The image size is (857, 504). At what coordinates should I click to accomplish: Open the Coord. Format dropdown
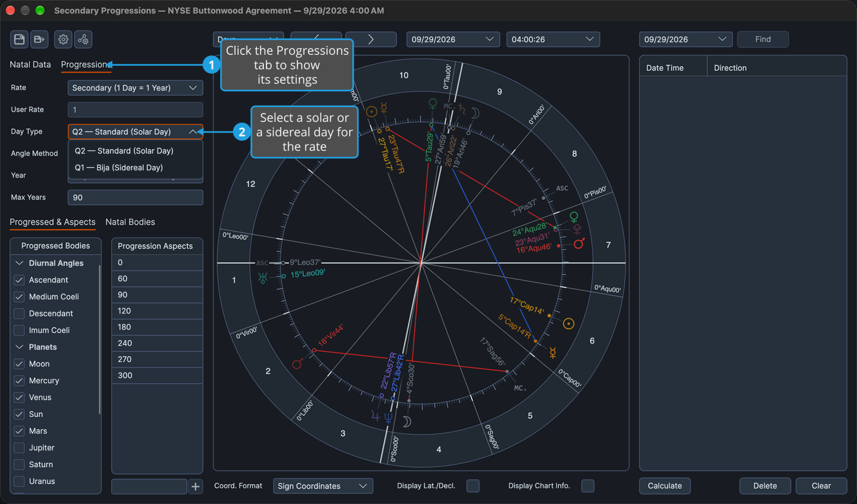[323, 486]
